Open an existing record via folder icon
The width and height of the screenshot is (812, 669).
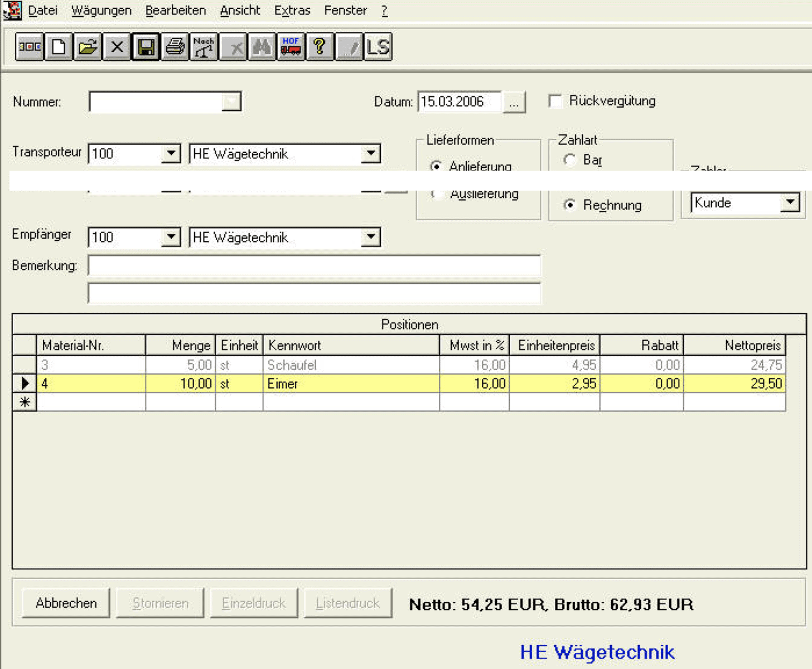tap(88, 47)
